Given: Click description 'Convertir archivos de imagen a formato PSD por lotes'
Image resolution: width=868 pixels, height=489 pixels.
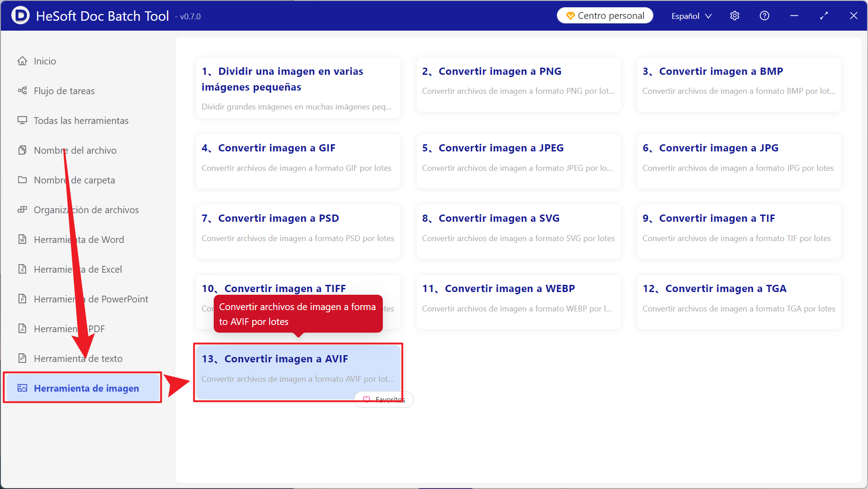Looking at the screenshot, I should click(298, 238).
